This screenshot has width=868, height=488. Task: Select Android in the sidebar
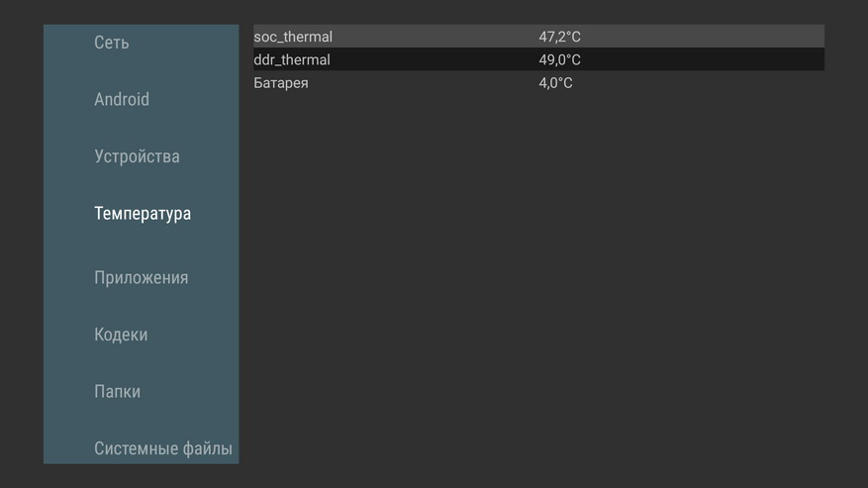pos(122,99)
